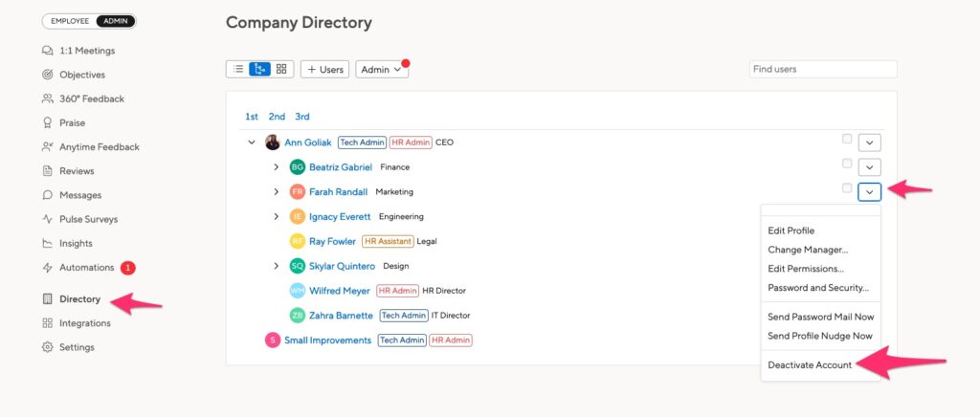Image resolution: width=980 pixels, height=417 pixels.
Task: Click the Anytime Feedback person icon
Action: pyautogui.click(x=48, y=146)
